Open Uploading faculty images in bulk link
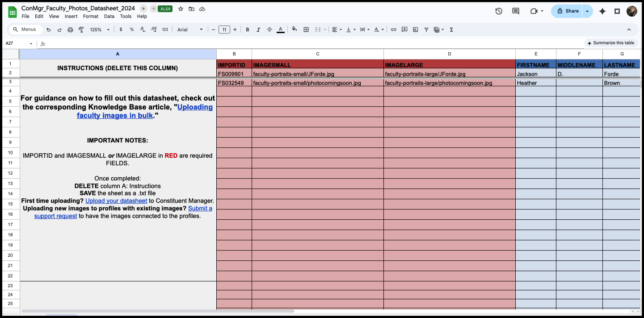644x318 pixels. point(145,111)
